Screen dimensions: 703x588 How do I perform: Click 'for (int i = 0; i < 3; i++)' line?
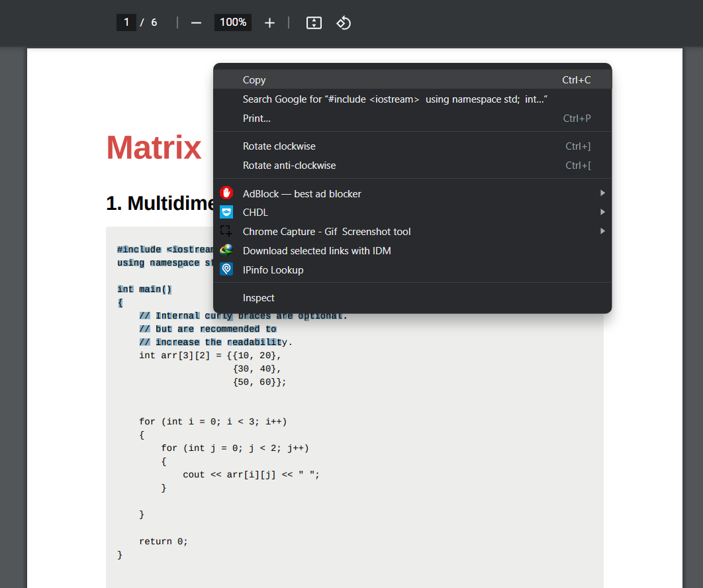pos(213,422)
